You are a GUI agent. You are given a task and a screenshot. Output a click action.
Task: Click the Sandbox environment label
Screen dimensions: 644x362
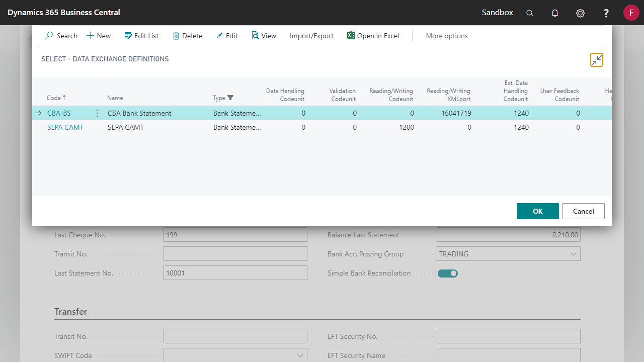(x=498, y=13)
